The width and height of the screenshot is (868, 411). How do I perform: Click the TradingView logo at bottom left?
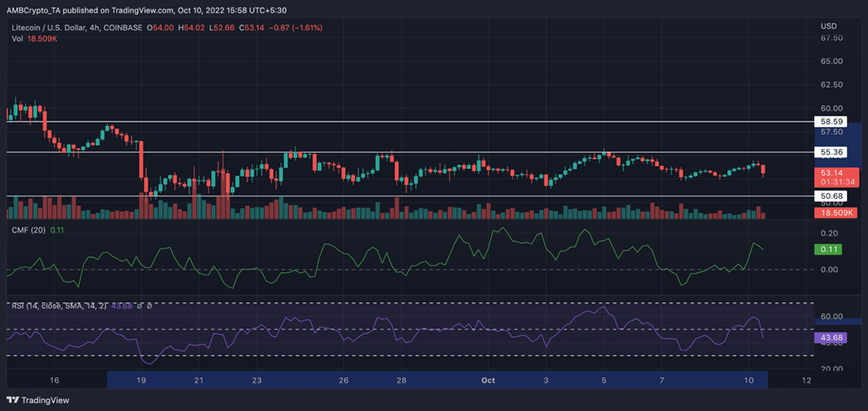(38, 400)
